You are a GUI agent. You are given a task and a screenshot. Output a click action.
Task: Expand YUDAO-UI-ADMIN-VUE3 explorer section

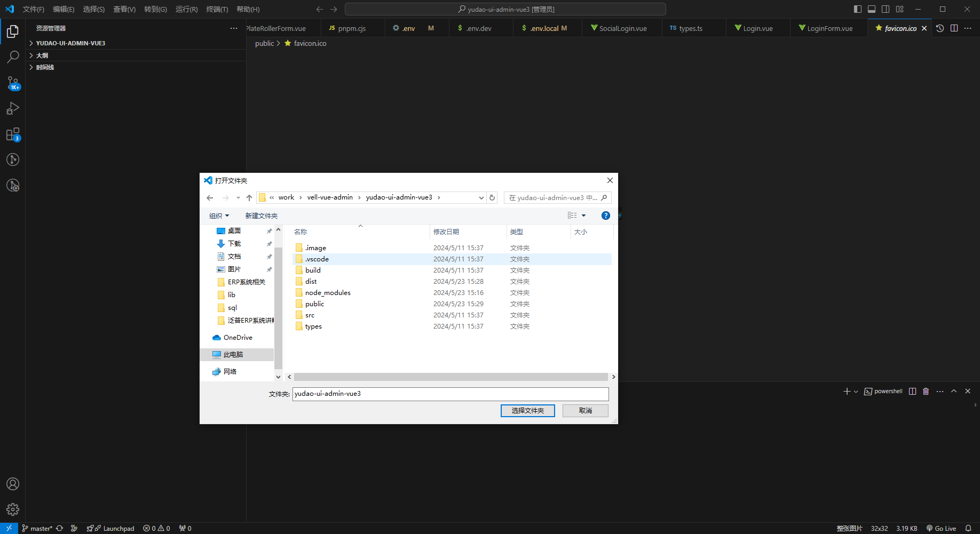tap(136, 43)
